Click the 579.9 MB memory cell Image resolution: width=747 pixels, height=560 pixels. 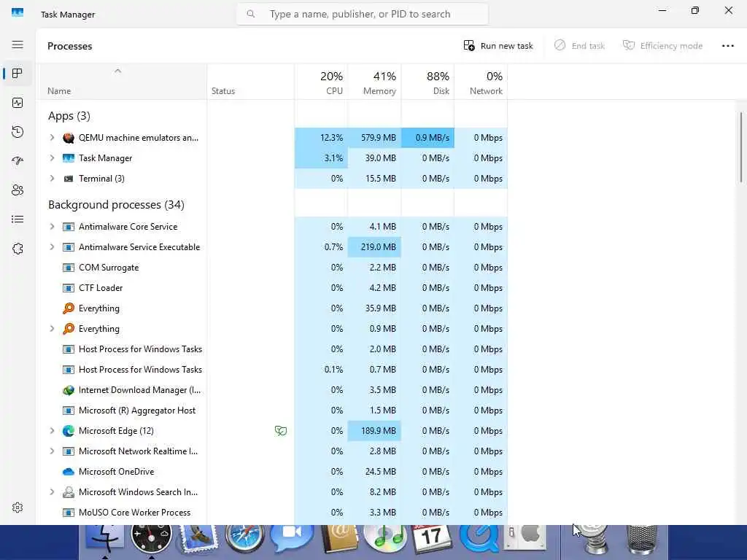374,138
